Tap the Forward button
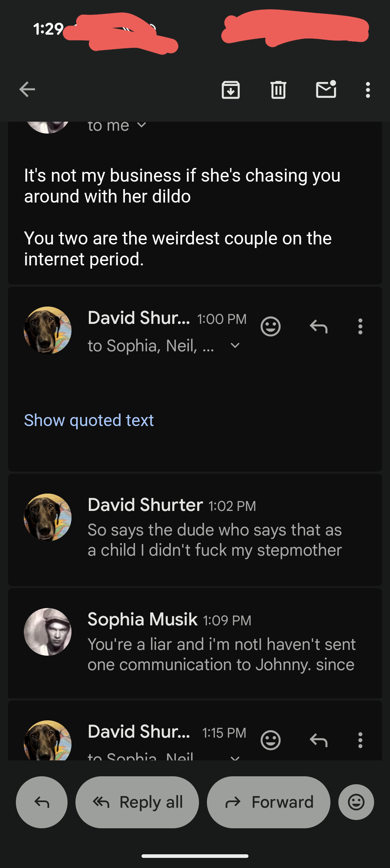 point(269,802)
